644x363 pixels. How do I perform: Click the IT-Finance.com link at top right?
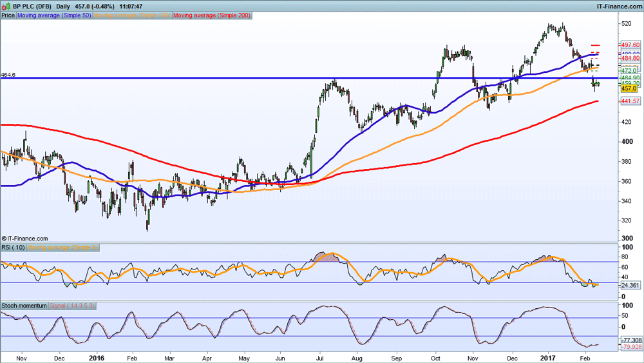coord(616,6)
